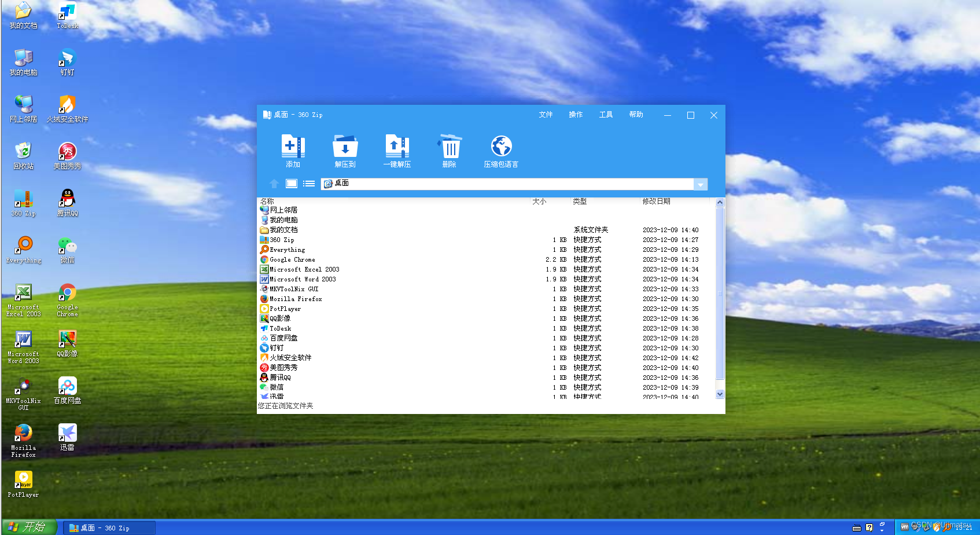Select Mozilla Firefox list row
The height and width of the screenshot is (535, 980).
point(486,299)
